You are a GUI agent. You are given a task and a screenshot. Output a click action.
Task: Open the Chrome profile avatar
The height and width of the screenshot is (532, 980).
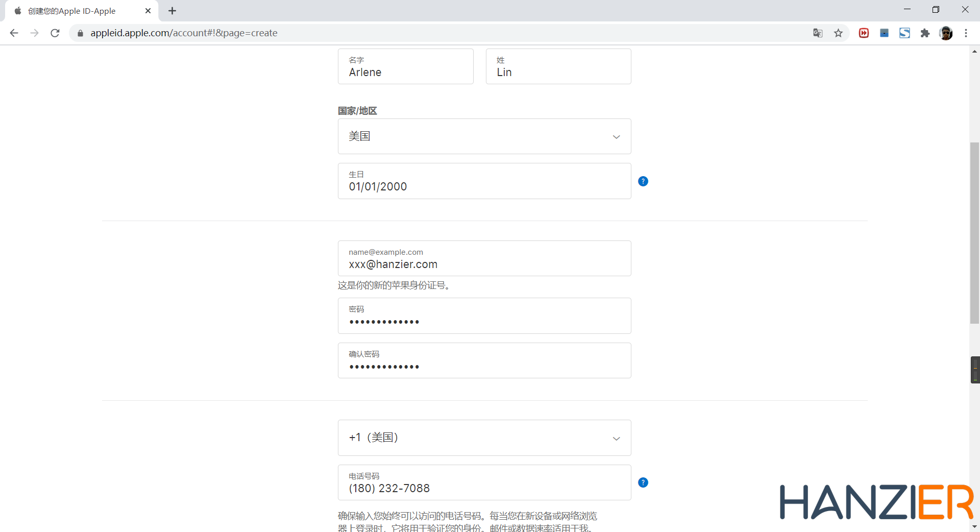click(946, 33)
